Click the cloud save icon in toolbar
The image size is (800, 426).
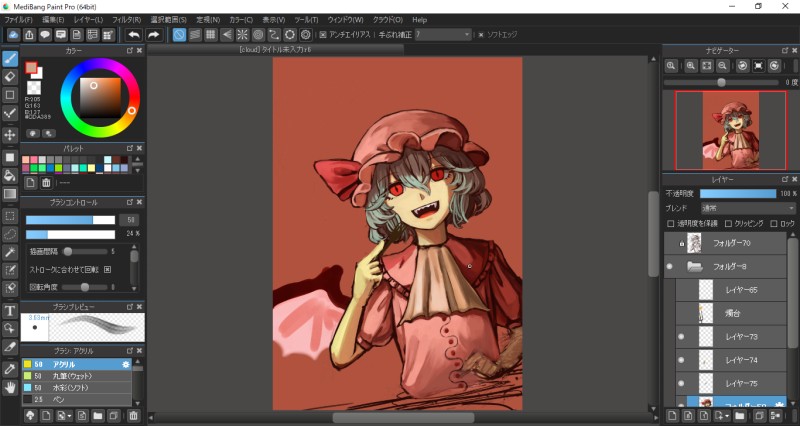[x=13, y=35]
